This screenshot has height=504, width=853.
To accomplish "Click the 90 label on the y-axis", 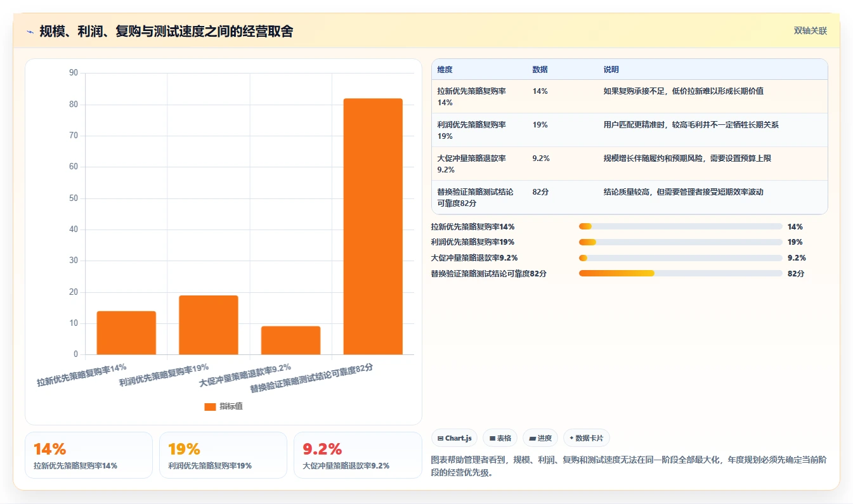I will pos(74,73).
